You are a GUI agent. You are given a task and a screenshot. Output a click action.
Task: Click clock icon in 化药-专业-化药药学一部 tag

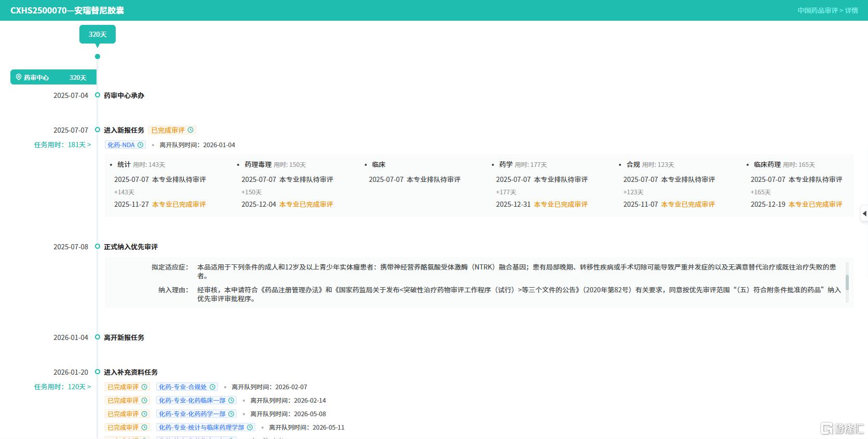point(231,414)
